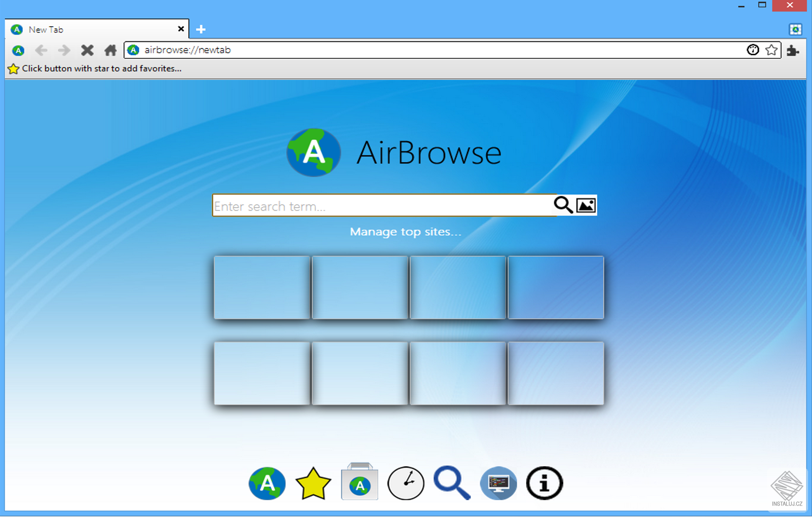Open the second top-site tile in upper row
The width and height of the screenshot is (812, 517).
[360, 288]
